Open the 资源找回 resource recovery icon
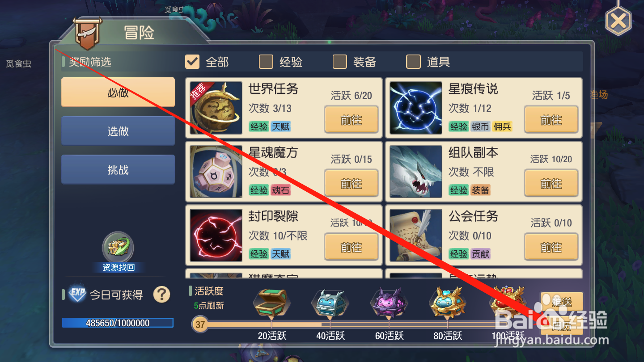 (x=118, y=247)
